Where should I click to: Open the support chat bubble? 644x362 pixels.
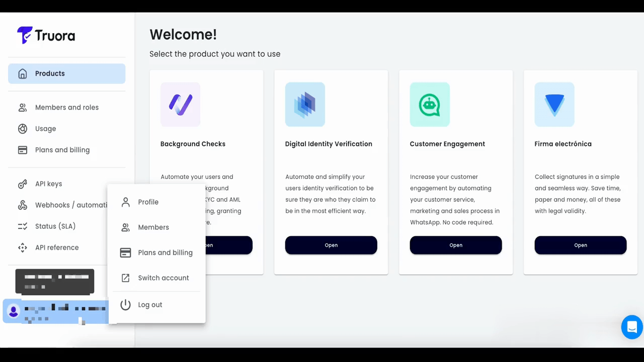tap(632, 327)
